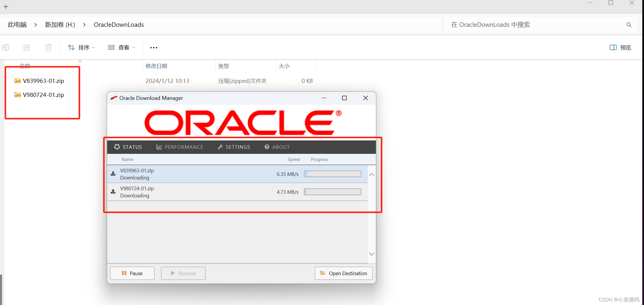Open a new tab with the plus icon
This screenshot has height=305, width=644.
coord(6,6)
